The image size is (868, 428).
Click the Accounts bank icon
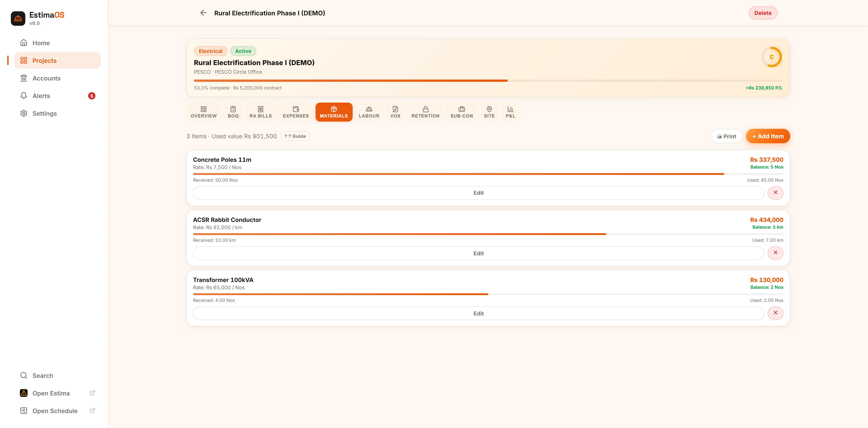(24, 78)
